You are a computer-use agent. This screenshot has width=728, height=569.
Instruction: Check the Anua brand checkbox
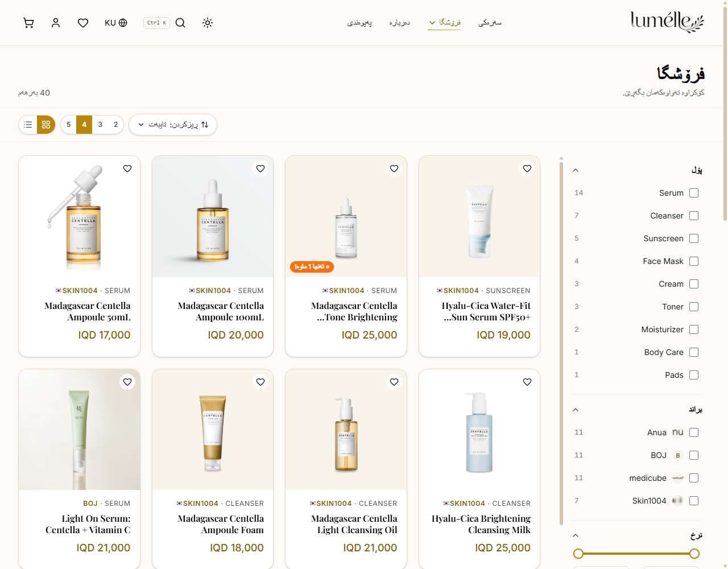[694, 432]
